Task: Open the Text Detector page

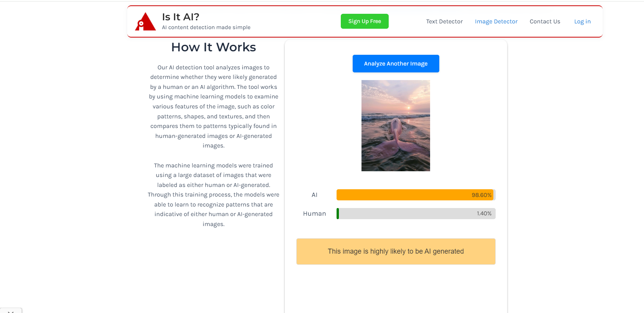Action: (x=444, y=21)
